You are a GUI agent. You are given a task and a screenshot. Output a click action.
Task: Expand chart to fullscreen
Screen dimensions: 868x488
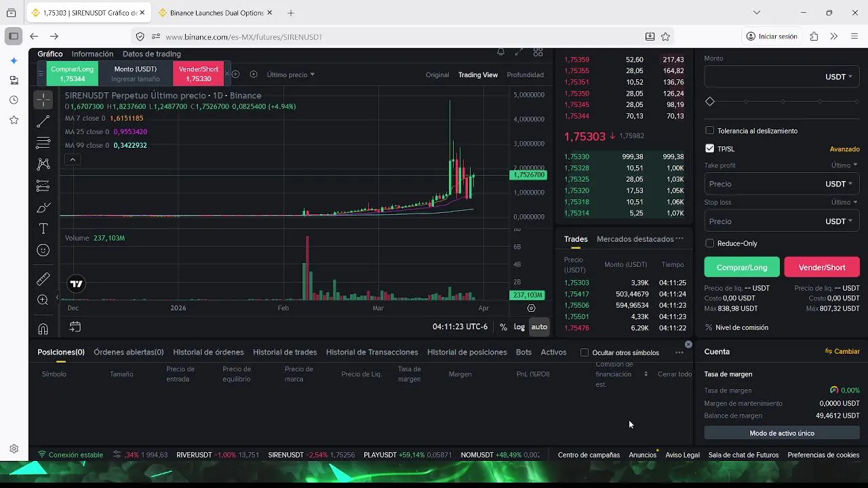(x=519, y=52)
